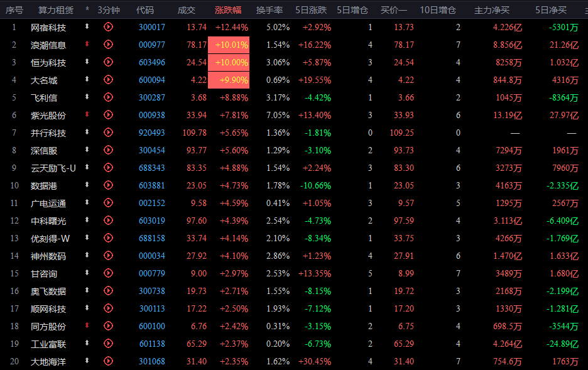Viewport: 588px width, 370px height.
Task: Sort by the 涨跌幅 column header
Action: [x=228, y=10]
